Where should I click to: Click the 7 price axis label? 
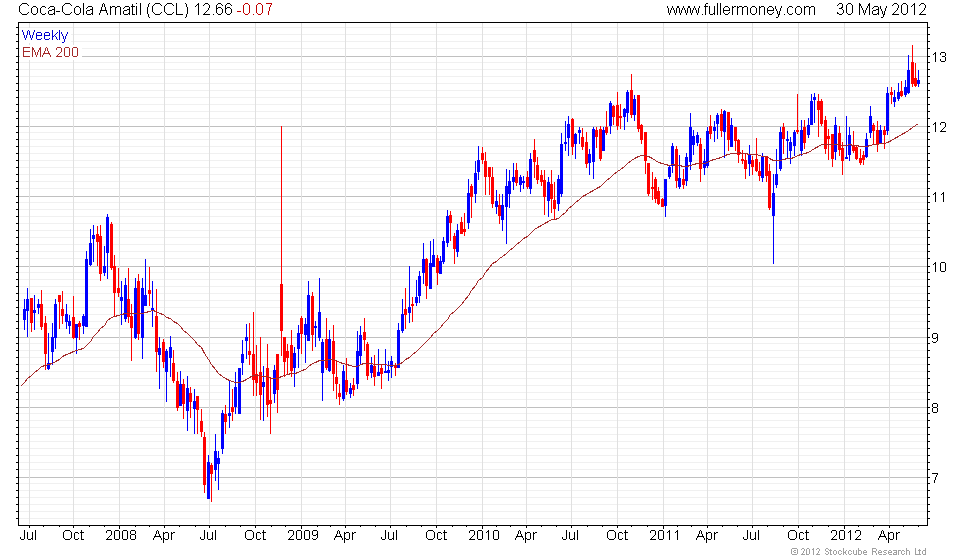pyautogui.click(x=935, y=478)
